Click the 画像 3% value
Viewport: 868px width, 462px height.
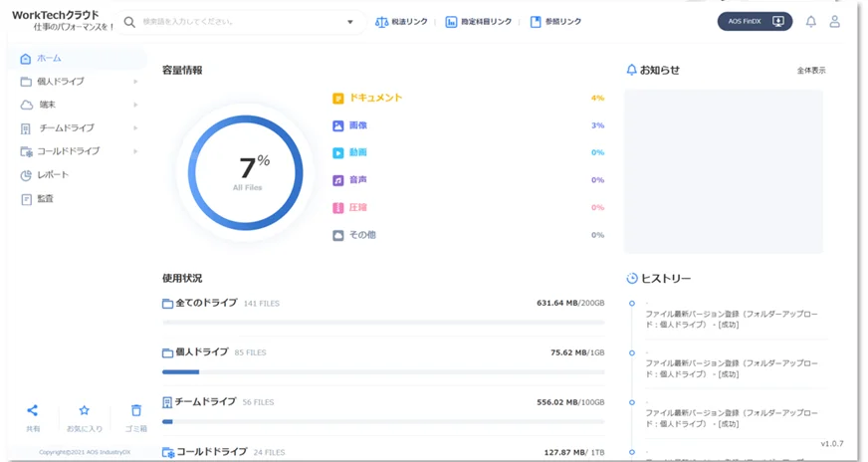coord(597,125)
